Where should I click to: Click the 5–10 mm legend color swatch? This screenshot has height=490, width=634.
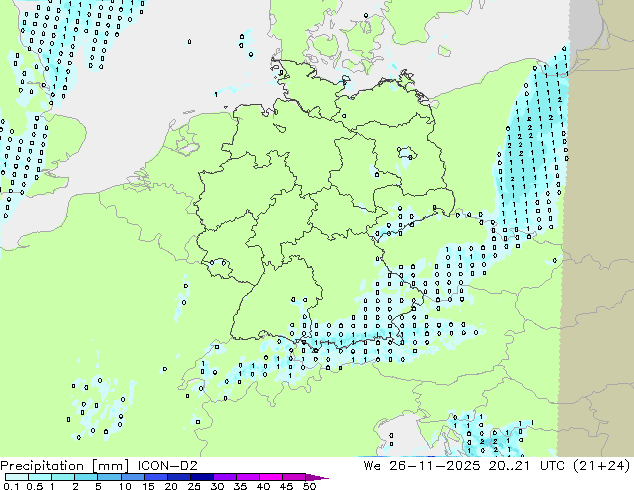pyautogui.click(x=109, y=477)
